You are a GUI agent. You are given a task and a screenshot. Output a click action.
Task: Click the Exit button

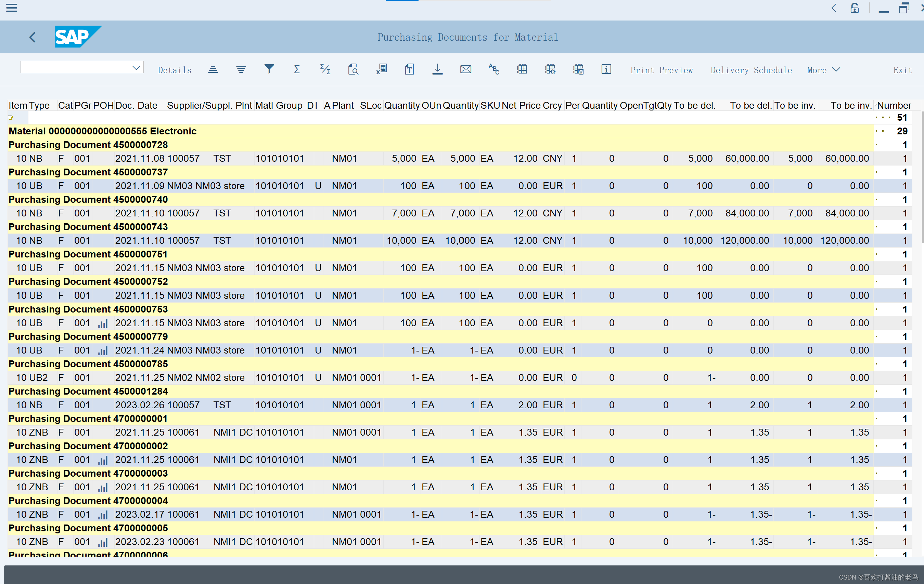pos(902,70)
